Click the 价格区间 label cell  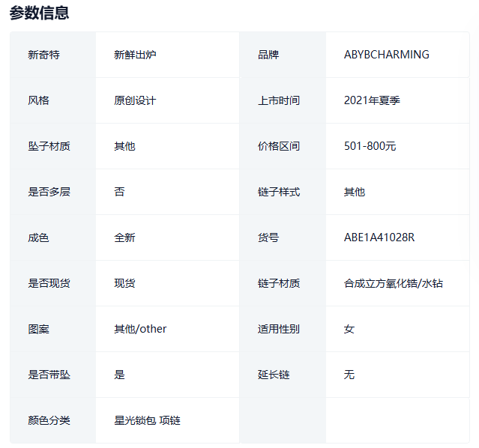click(278, 146)
